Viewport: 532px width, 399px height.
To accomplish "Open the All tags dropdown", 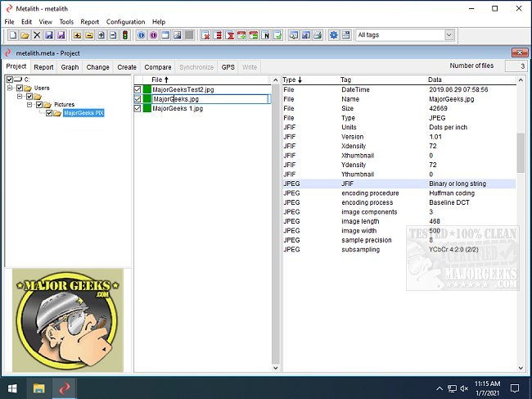I will coord(449,35).
